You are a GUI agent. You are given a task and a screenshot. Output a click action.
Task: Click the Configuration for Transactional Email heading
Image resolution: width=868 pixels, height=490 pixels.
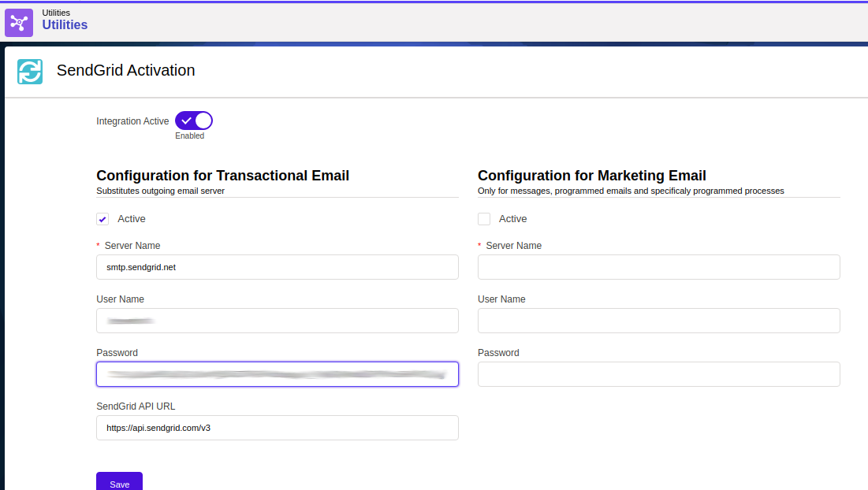(x=222, y=176)
